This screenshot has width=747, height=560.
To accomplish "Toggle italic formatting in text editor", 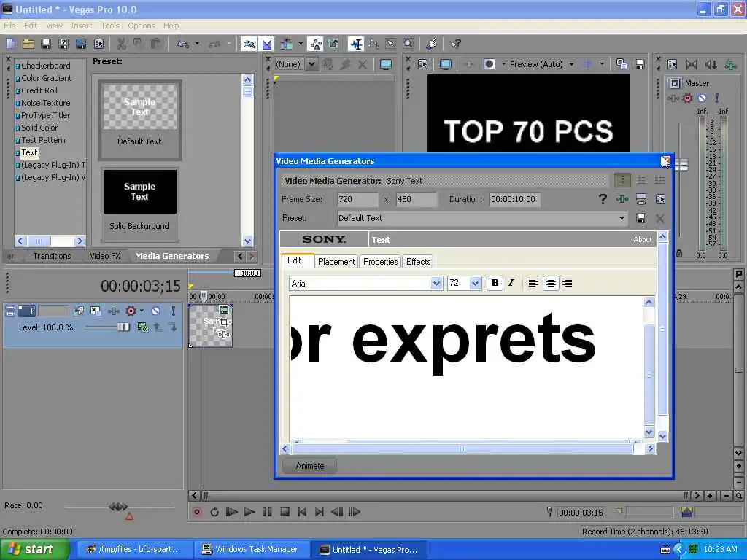I will (511, 283).
